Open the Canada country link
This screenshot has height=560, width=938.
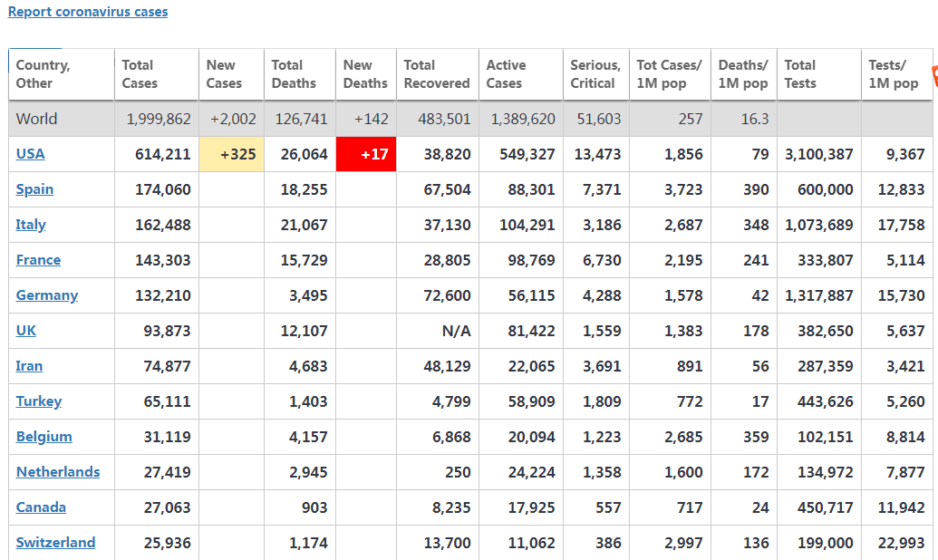coord(42,507)
